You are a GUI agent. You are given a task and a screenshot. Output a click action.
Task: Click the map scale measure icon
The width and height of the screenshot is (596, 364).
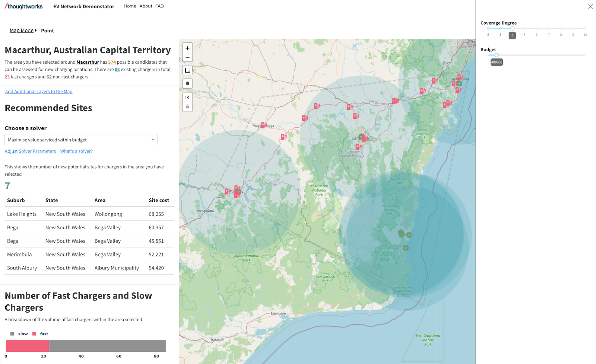pyautogui.click(x=187, y=70)
